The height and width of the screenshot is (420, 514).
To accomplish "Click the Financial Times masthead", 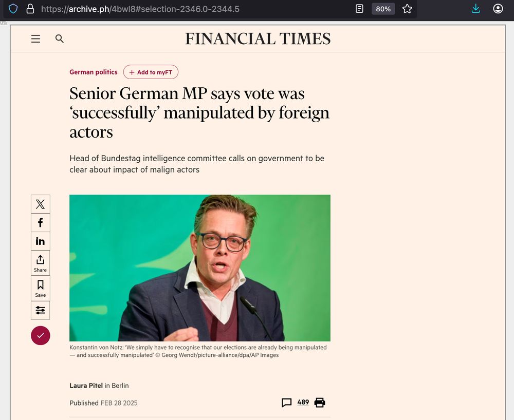I will tap(258, 39).
